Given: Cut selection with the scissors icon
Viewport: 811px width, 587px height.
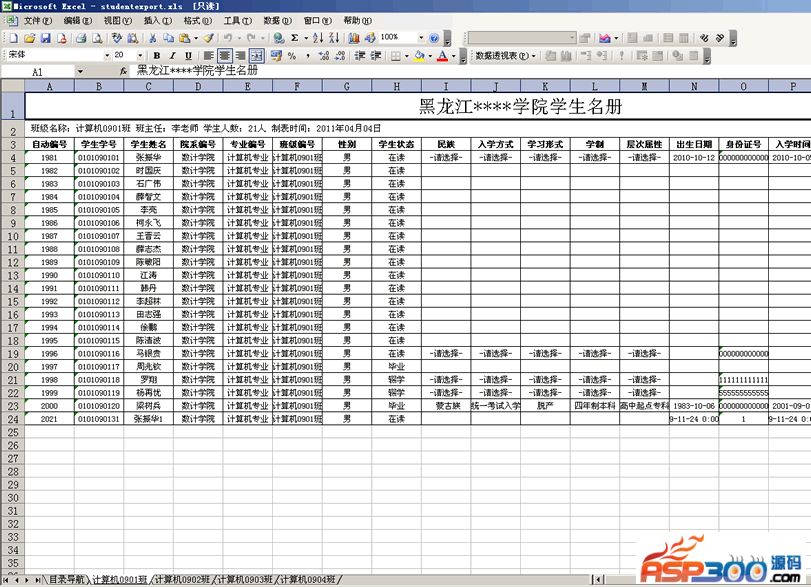Looking at the screenshot, I should coord(153,38).
